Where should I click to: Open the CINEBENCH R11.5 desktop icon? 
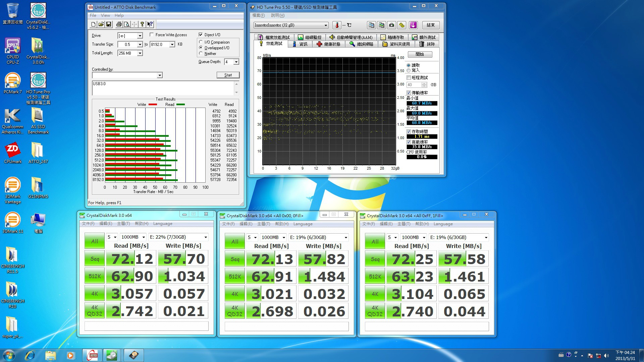tap(13, 260)
